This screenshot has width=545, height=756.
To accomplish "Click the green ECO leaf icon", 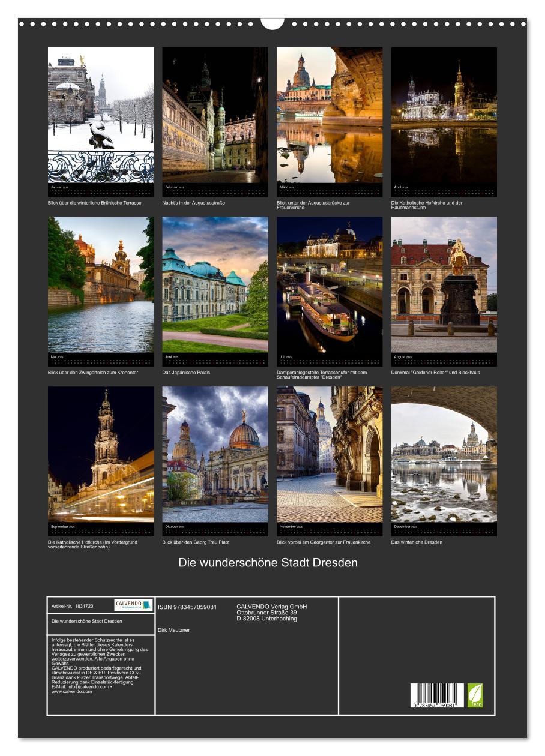I will click(475, 695).
